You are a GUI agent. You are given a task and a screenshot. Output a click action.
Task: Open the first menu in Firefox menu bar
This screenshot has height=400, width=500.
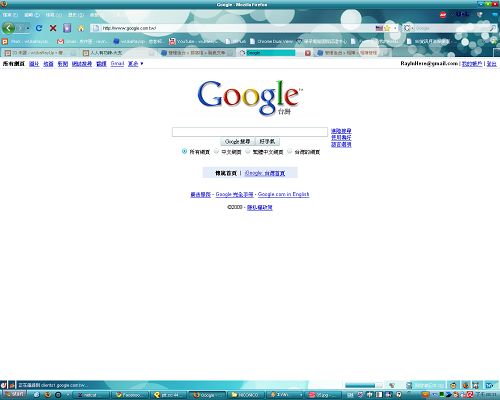click(10, 15)
